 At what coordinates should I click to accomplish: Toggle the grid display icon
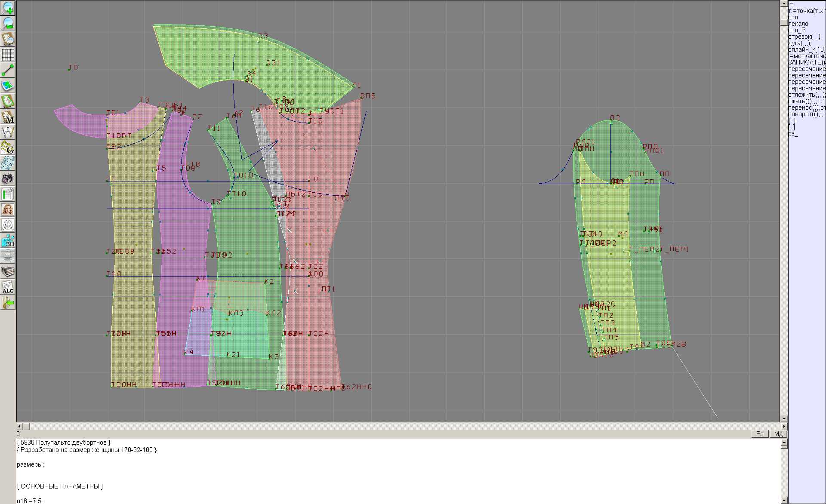click(x=8, y=55)
